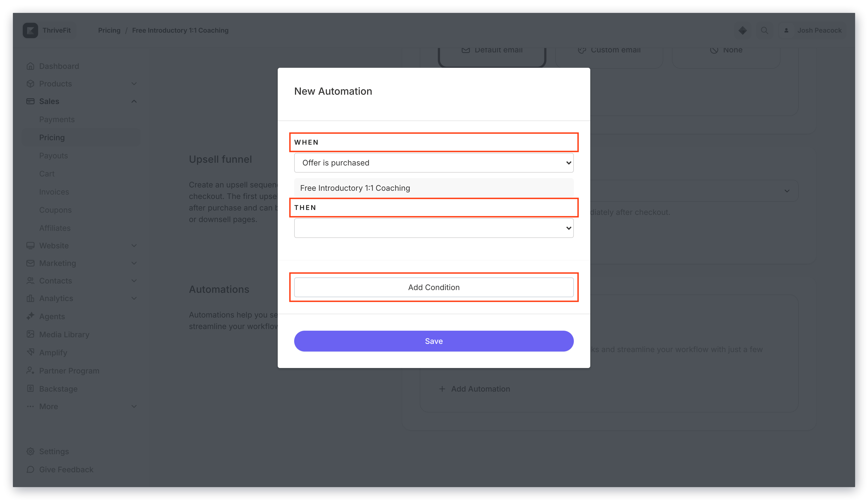Open the Dashboard home icon

coord(30,66)
